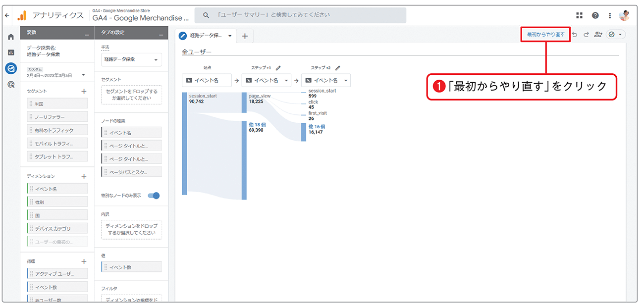Select the タブレット トラフィック segment
The width and height of the screenshot is (644, 305).
click(58, 156)
